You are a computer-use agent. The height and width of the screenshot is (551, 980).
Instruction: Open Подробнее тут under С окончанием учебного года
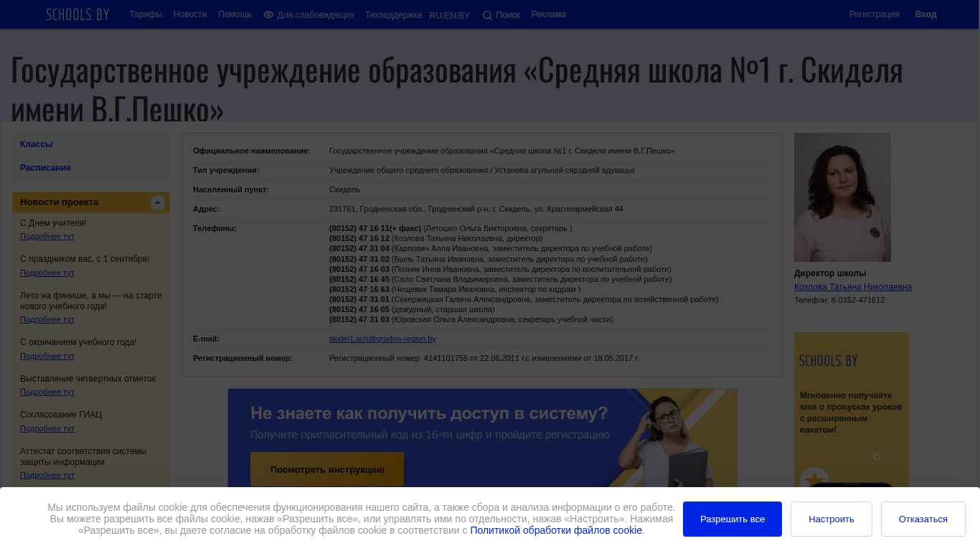pos(47,356)
